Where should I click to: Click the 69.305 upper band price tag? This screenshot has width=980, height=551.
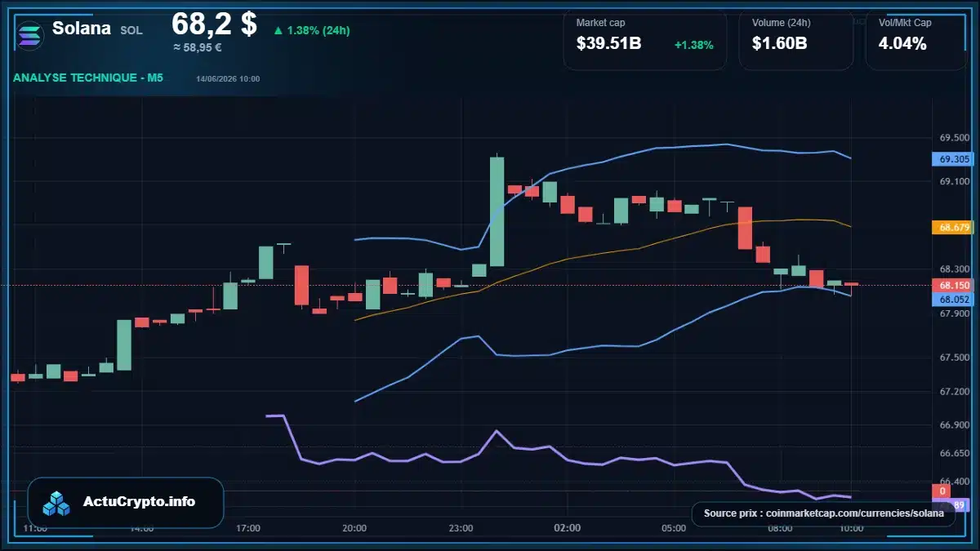click(x=954, y=160)
